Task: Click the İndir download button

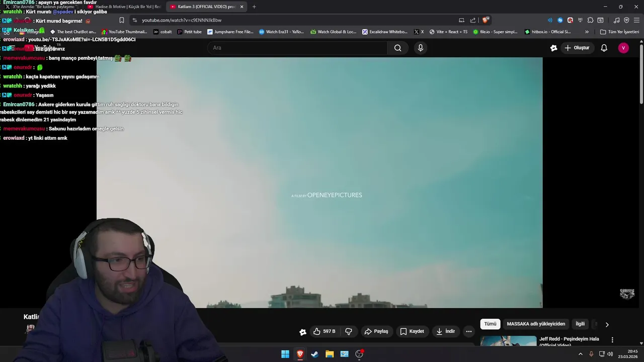Action: 445,331
